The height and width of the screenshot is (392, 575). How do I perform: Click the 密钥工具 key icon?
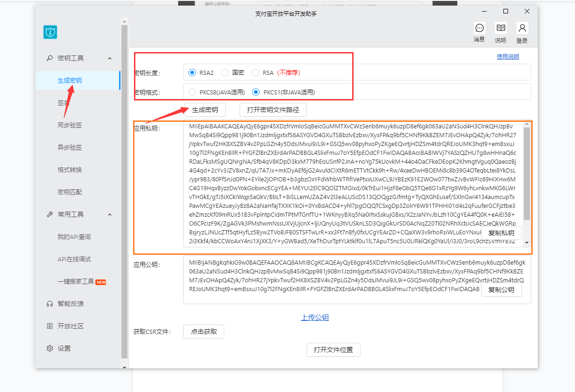tap(50, 58)
